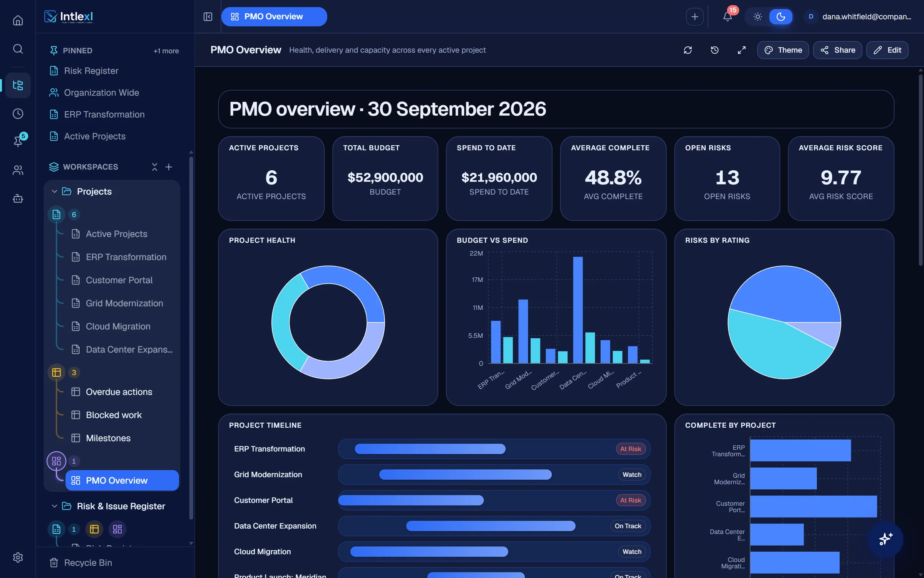Image resolution: width=924 pixels, height=578 pixels.
Task: Click the main dashboard vertical scrollbar
Action: [x=920, y=170]
